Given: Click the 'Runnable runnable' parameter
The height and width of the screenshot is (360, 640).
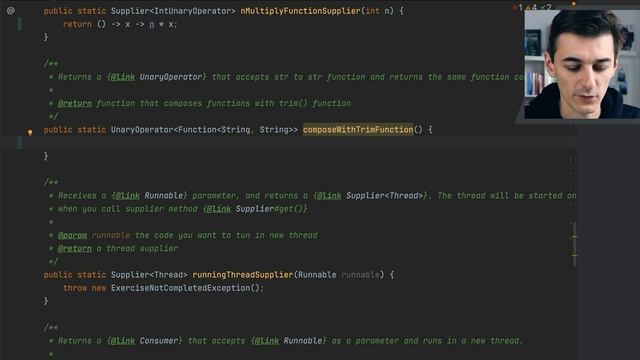Looking at the screenshot, I should tap(339, 275).
